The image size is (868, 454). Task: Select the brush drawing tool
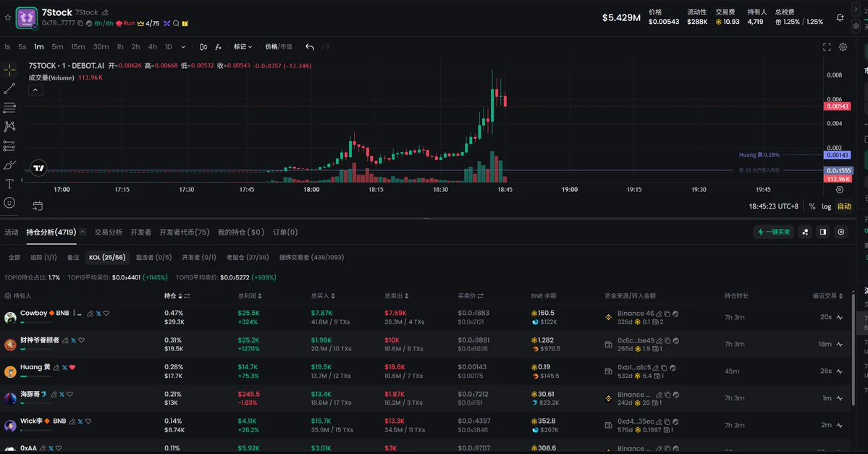coord(9,165)
